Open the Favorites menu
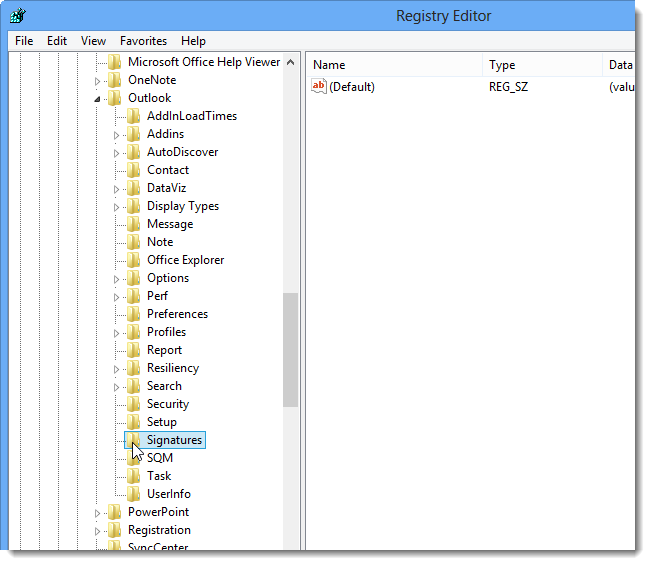The width and height of the screenshot is (650, 565). (143, 41)
